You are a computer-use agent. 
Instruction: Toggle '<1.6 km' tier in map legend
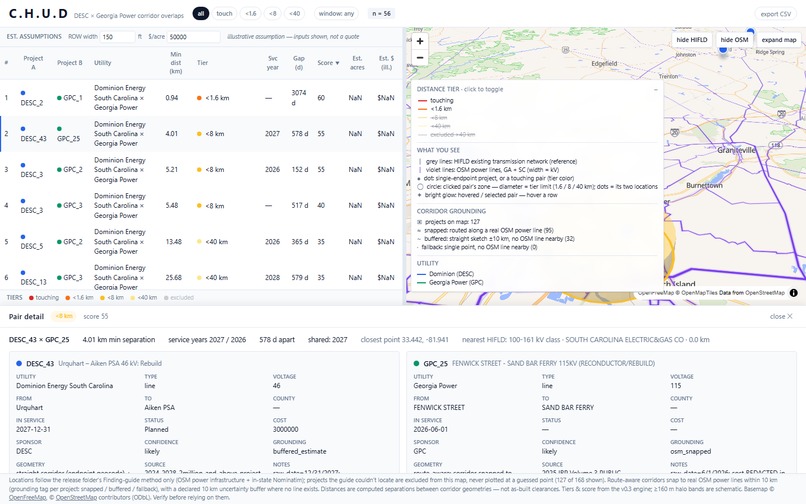[x=435, y=109]
